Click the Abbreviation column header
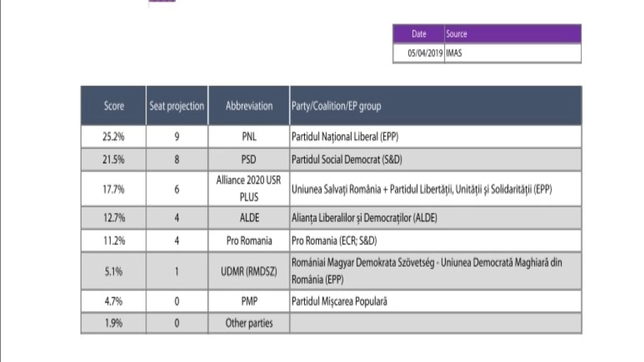 tap(249, 106)
